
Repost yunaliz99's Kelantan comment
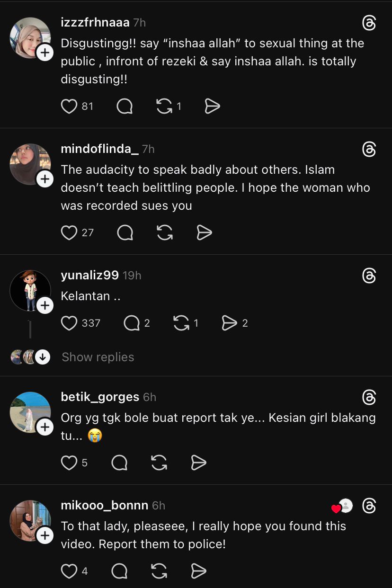[x=183, y=323]
